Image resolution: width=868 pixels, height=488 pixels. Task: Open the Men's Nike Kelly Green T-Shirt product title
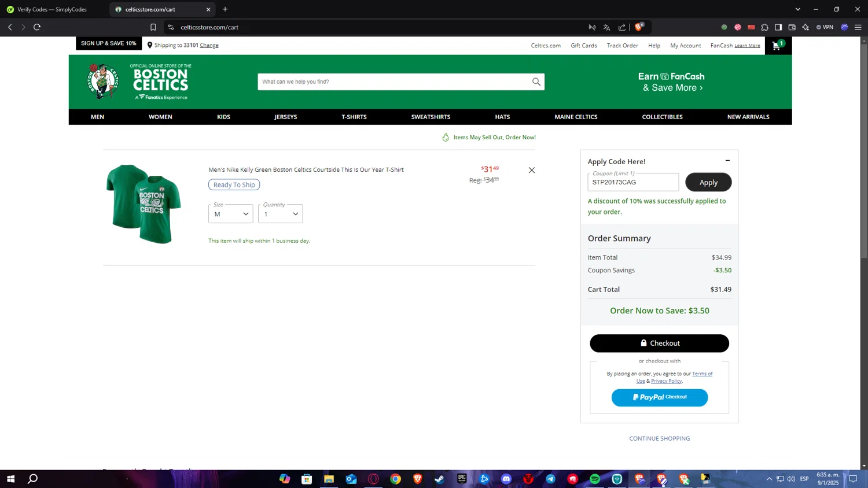[306, 169]
